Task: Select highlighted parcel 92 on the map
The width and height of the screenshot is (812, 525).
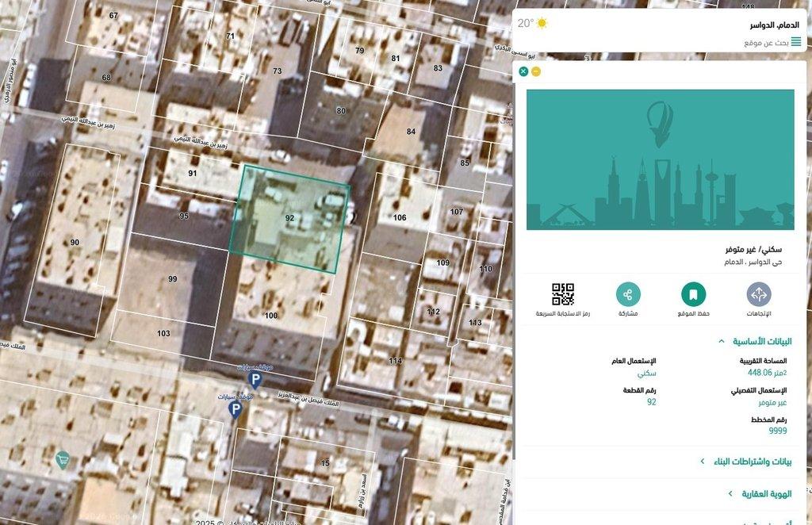Action: [x=290, y=218]
